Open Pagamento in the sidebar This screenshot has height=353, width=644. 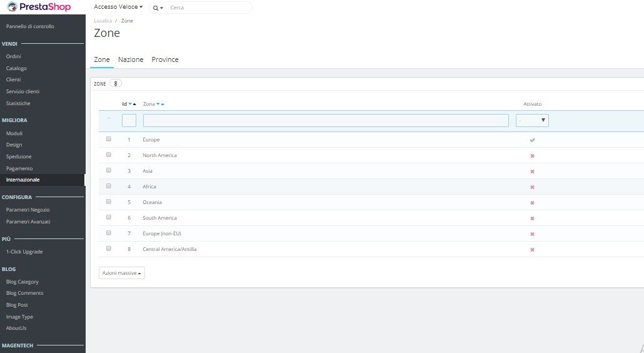tap(19, 168)
